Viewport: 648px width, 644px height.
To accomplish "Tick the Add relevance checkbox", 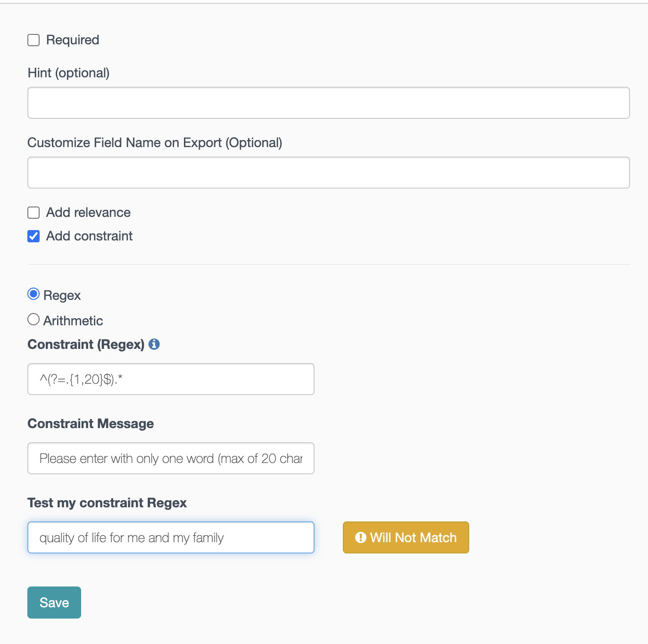I will tap(33, 213).
